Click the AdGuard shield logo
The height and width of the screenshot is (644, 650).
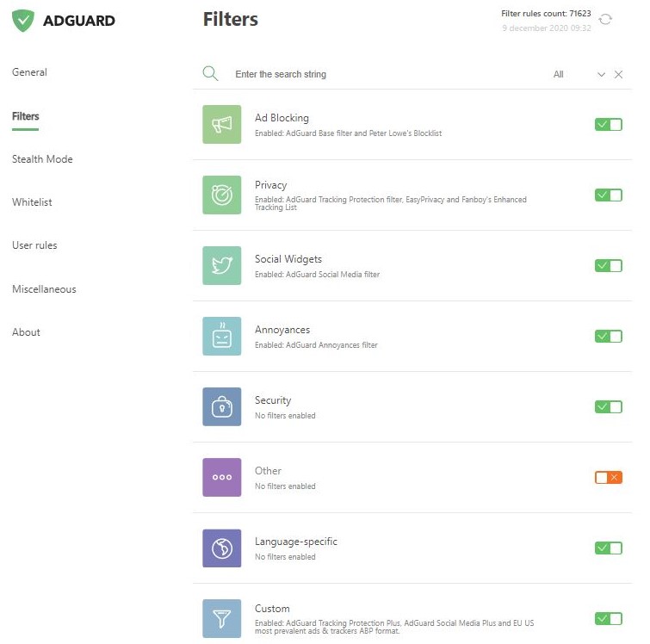(x=22, y=21)
